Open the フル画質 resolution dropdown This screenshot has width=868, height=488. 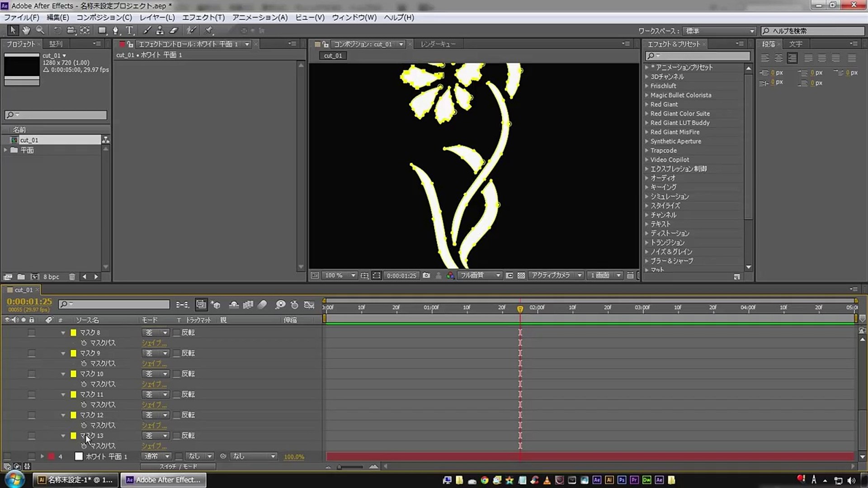click(x=480, y=275)
